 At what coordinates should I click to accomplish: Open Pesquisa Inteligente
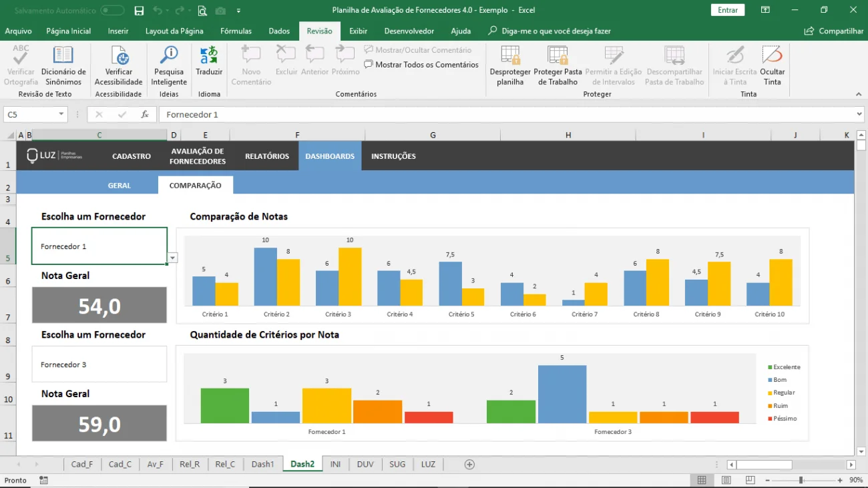point(169,66)
